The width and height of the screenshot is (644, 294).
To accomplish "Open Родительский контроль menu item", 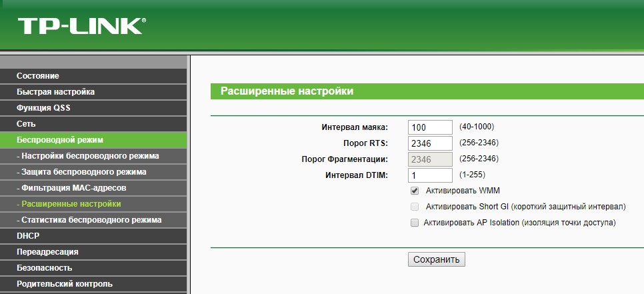I will tap(64, 284).
